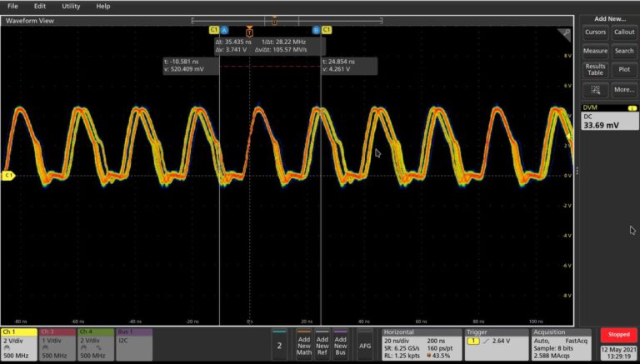Open the Utility menu
The width and height of the screenshot is (640, 364).
click(71, 6)
